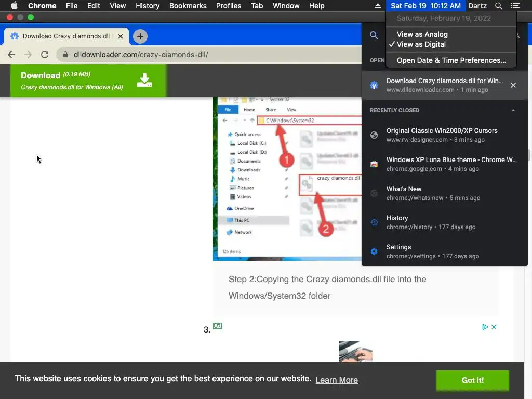
Task: Open the Bookmarks menu
Action: point(188,6)
